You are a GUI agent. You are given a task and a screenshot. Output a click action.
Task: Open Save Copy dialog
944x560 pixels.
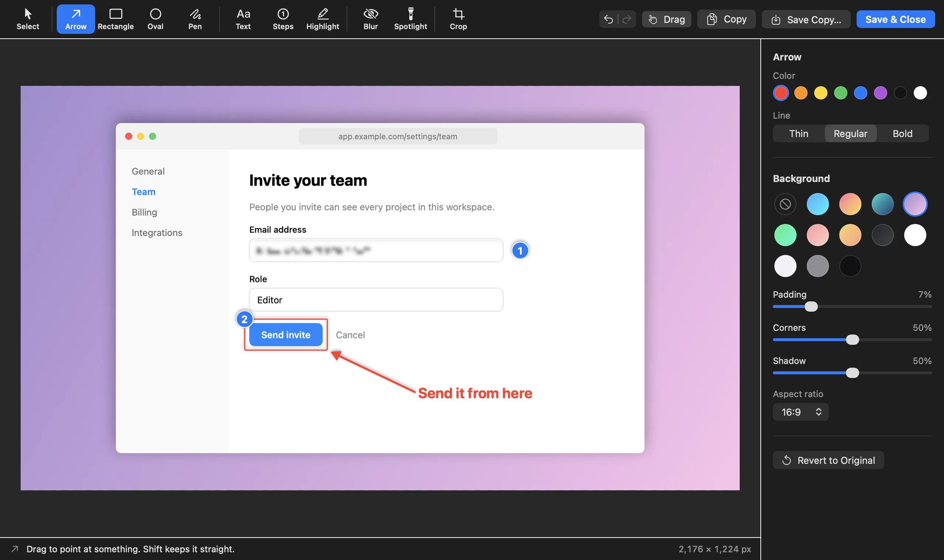click(x=806, y=19)
